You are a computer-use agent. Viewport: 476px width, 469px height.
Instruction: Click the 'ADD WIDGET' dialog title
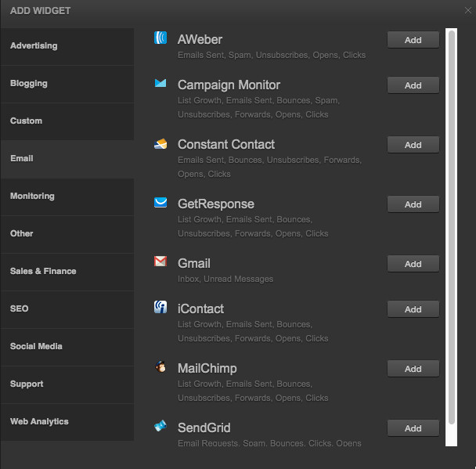pyautogui.click(x=40, y=11)
